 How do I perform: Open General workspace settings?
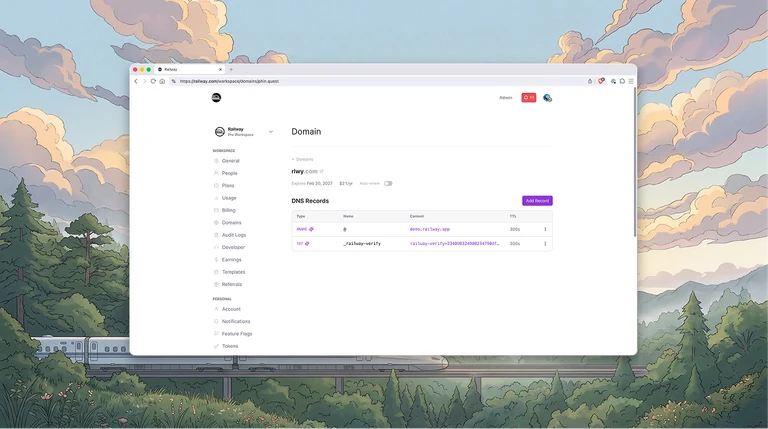point(227,161)
